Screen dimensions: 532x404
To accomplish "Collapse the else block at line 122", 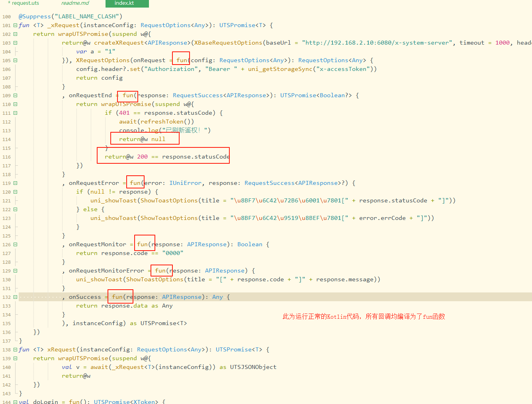I will point(15,209).
